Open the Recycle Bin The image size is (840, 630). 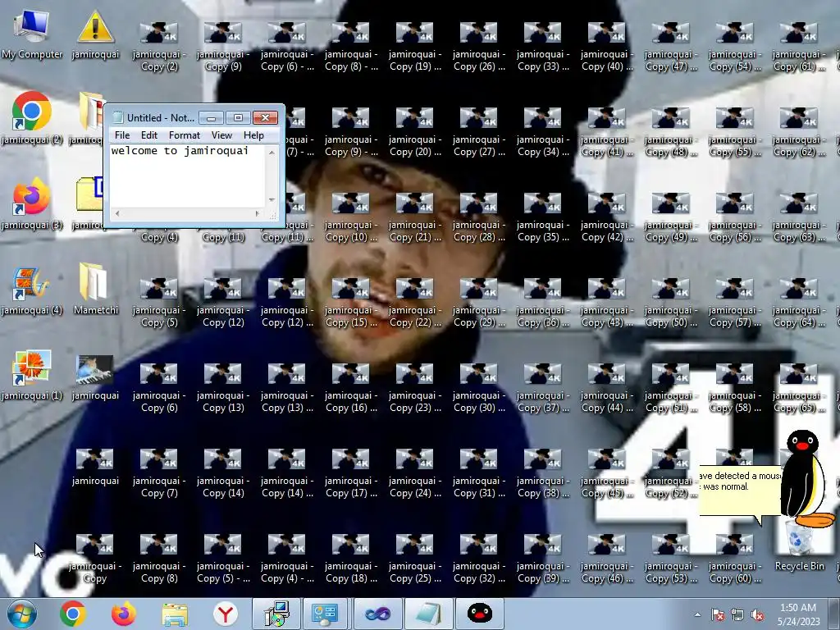tap(799, 546)
